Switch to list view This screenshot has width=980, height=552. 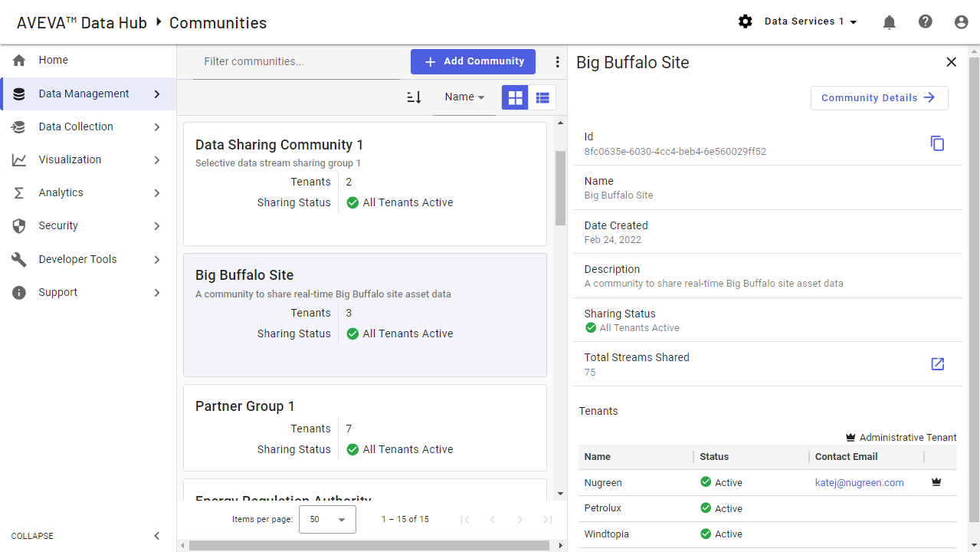[x=542, y=97]
